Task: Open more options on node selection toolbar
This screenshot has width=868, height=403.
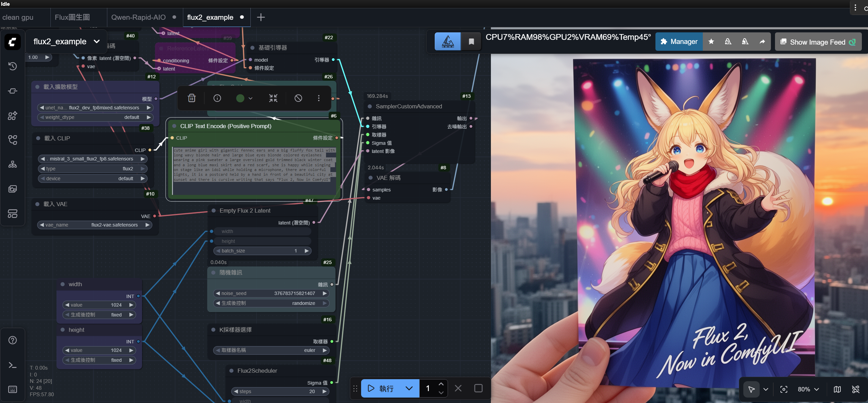Action: [319, 98]
